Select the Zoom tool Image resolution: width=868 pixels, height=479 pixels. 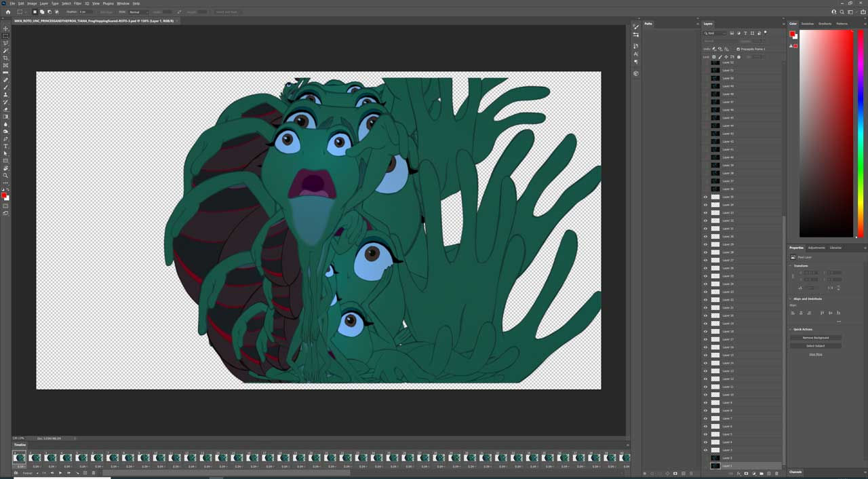[6, 175]
